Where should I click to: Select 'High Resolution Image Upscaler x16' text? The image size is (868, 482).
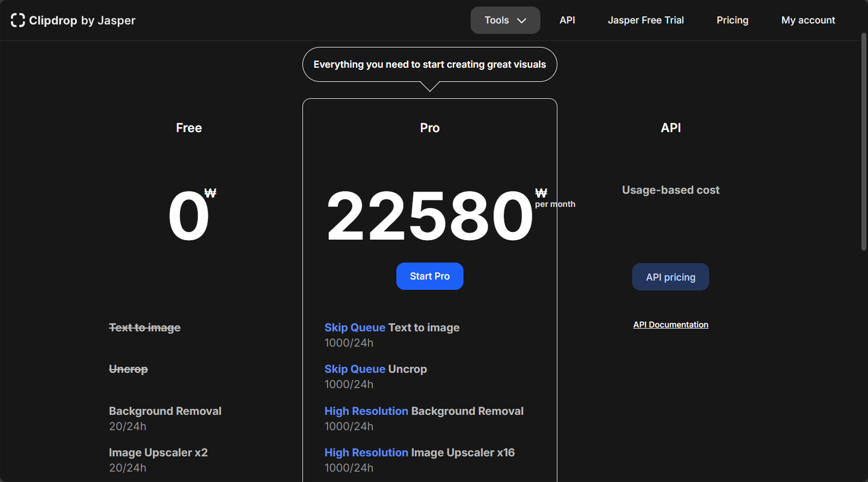coord(419,453)
